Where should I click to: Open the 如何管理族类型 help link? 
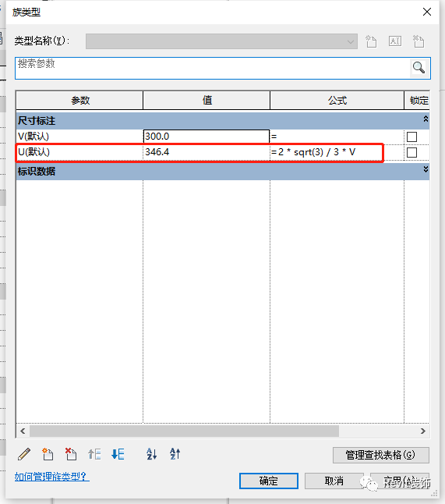[x=51, y=476]
